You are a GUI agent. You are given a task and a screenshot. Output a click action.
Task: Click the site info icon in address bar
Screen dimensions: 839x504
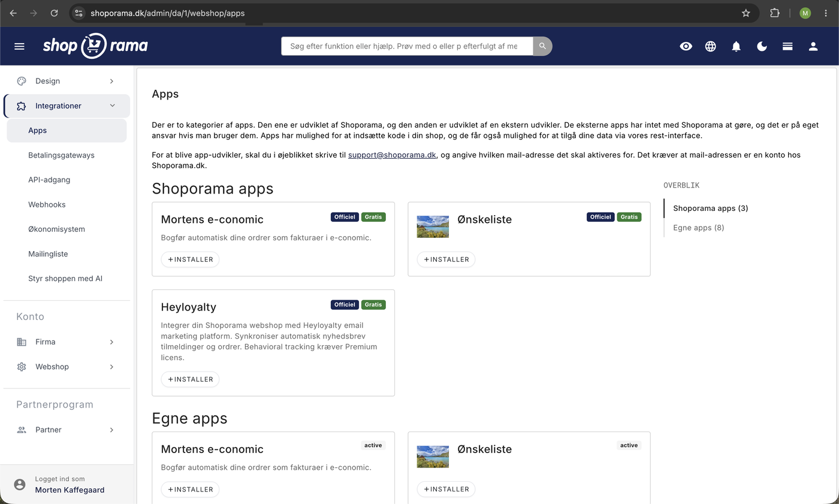(79, 13)
